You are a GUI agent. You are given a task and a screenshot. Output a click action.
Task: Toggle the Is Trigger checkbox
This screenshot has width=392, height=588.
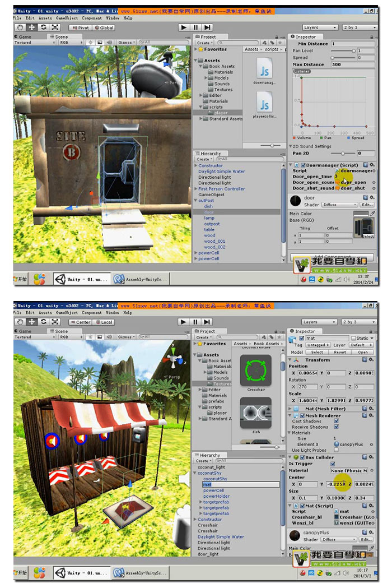tap(333, 464)
